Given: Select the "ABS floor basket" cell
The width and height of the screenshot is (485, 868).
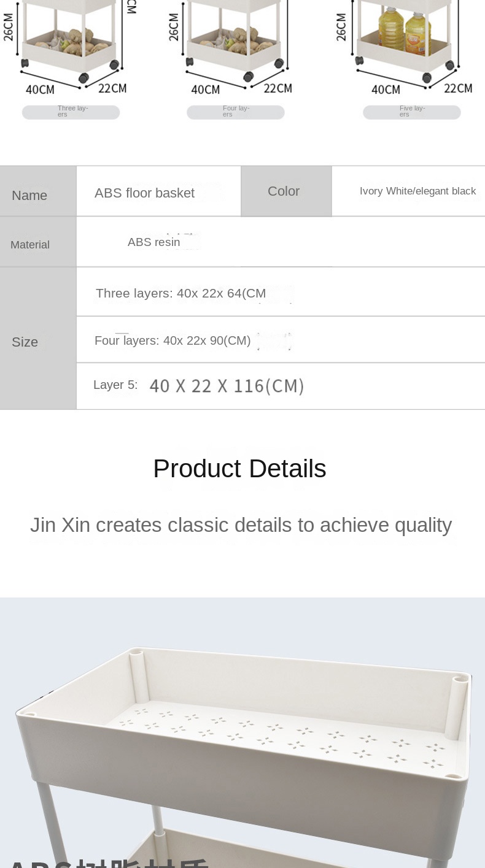Looking at the screenshot, I should (145, 193).
